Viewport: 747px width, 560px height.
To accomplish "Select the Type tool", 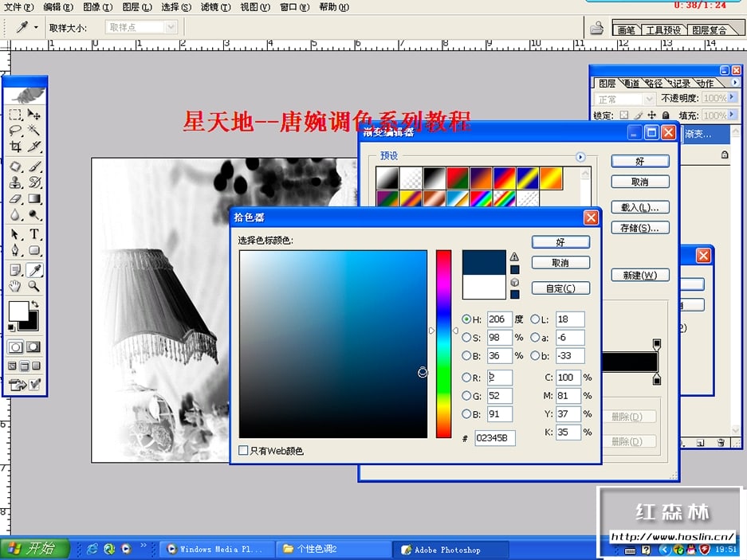I will click(x=33, y=234).
